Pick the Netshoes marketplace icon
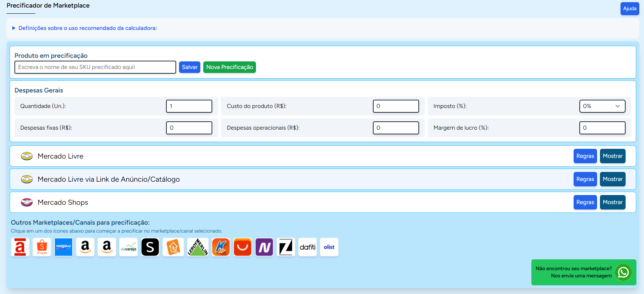 click(264, 247)
